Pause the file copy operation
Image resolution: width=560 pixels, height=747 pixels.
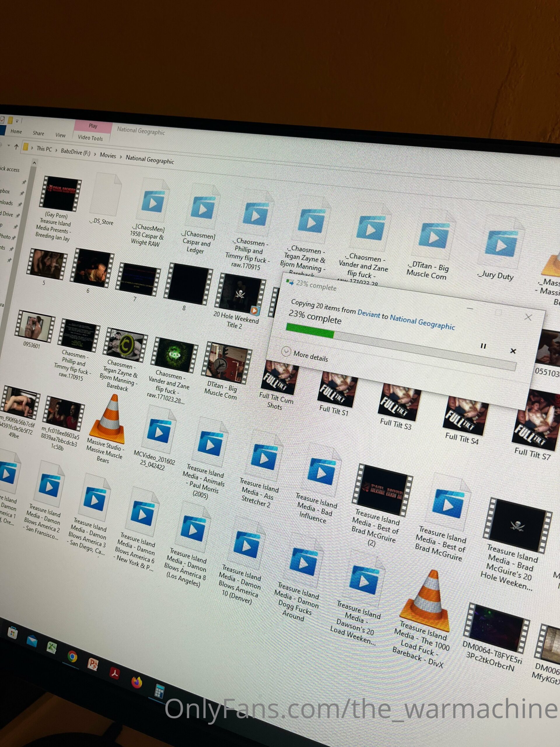(483, 346)
